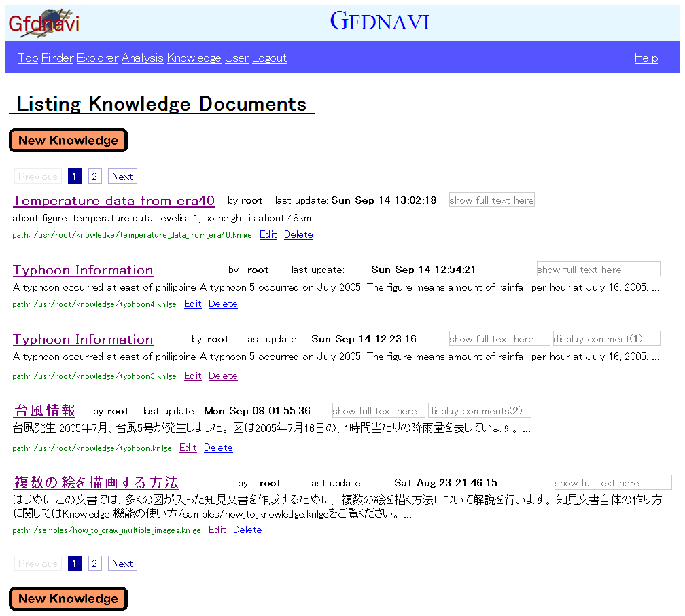
Task: Open 'Temperature data from era40' document
Action: 113,201
